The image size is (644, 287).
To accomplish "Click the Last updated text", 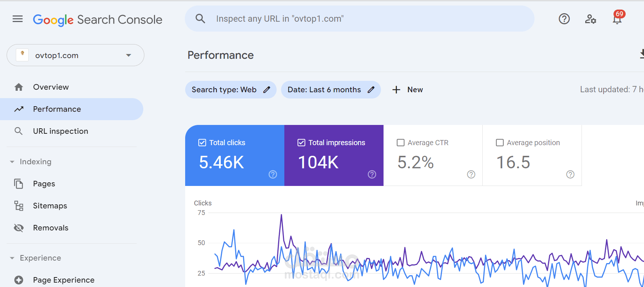I will click(612, 90).
